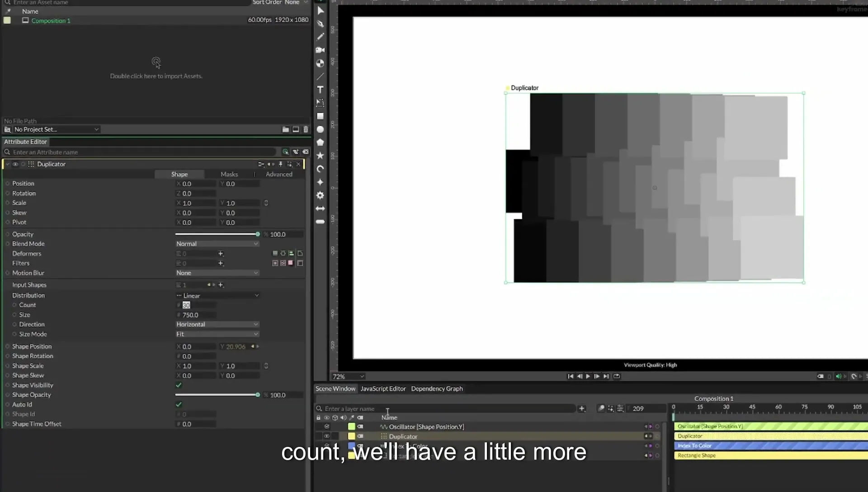Select the double-headed Arrow shape tool
Screen dimensions: 868x492
[x=321, y=208]
